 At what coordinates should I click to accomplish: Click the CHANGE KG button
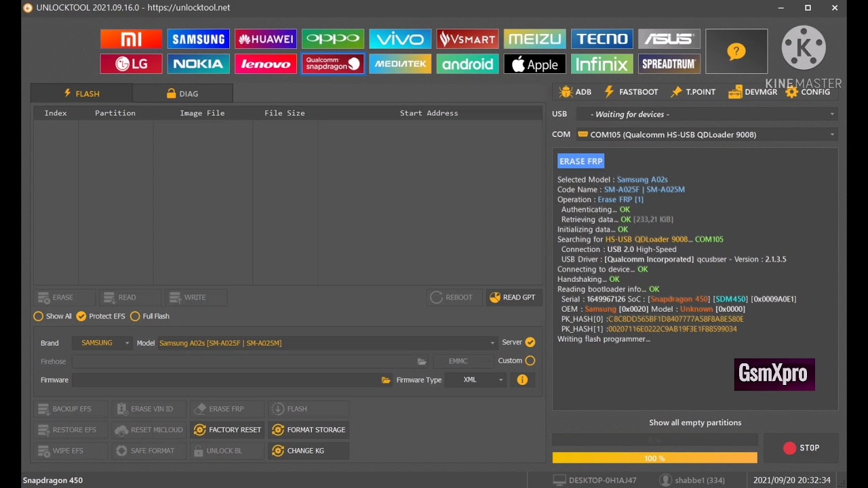309,451
